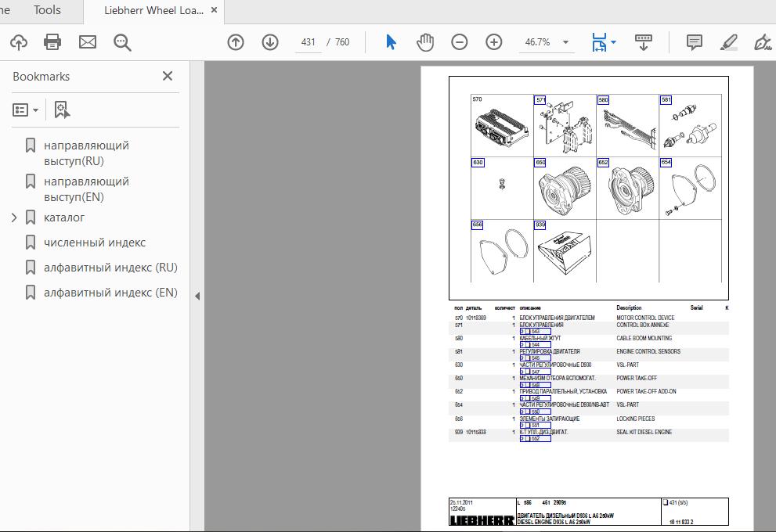Click the find bookmark icon
The width and height of the screenshot is (776, 532).
click(x=62, y=110)
